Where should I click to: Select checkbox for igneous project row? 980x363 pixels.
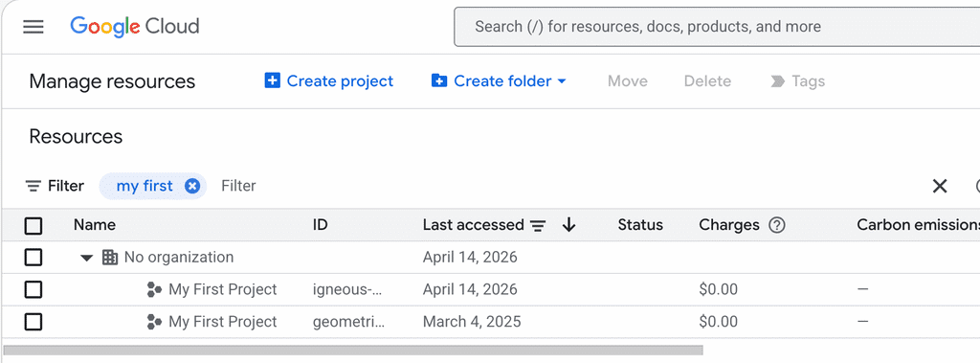tap(33, 290)
